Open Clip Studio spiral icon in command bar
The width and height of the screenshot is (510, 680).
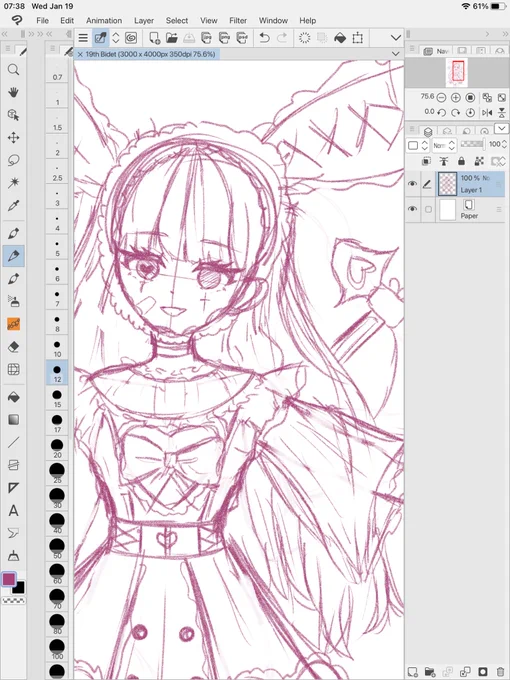pos(131,38)
